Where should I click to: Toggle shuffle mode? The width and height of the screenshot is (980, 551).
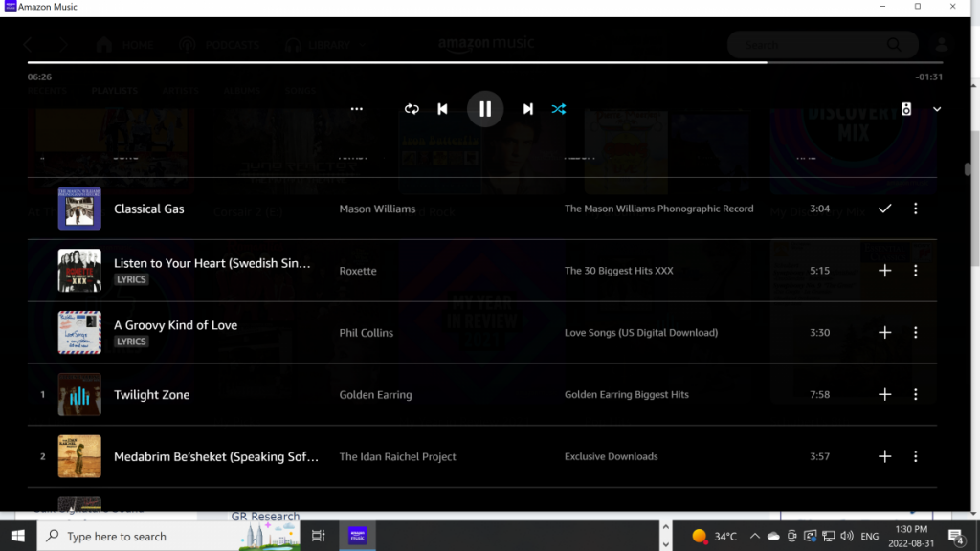tap(559, 109)
